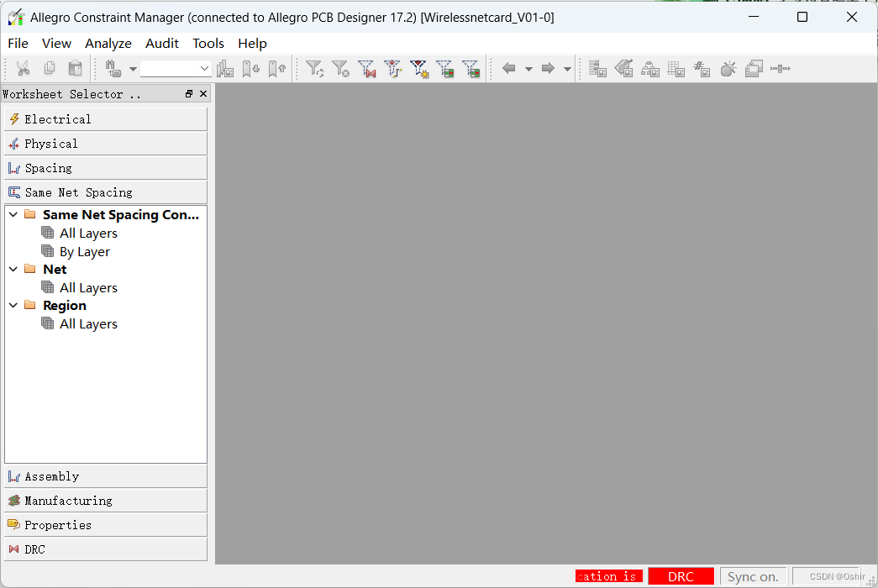
Task: Click the back arrow navigation icon
Action: click(508, 69)
